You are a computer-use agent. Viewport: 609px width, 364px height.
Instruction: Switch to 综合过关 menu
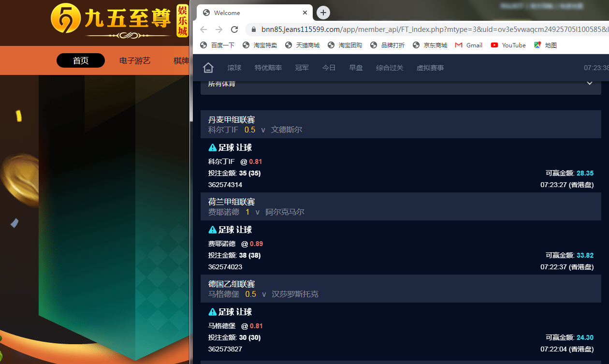(390, 68)
